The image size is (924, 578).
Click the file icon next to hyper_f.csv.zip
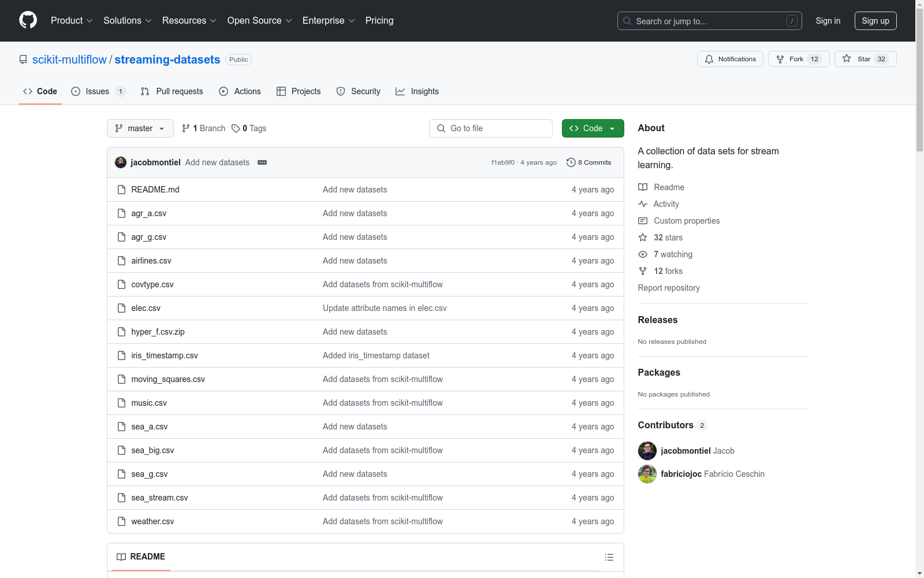pyautogui.click(x=121, y=332)
